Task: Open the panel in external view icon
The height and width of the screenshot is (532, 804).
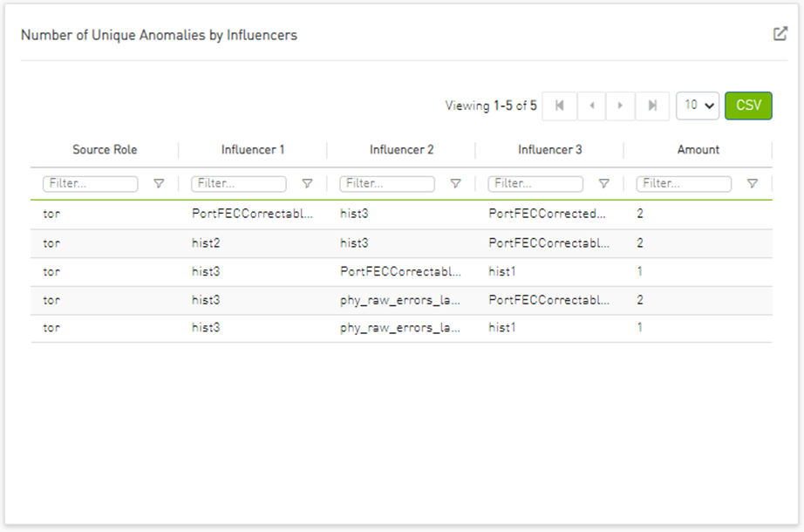Action: pyautogui.click(x=780, y=34)
